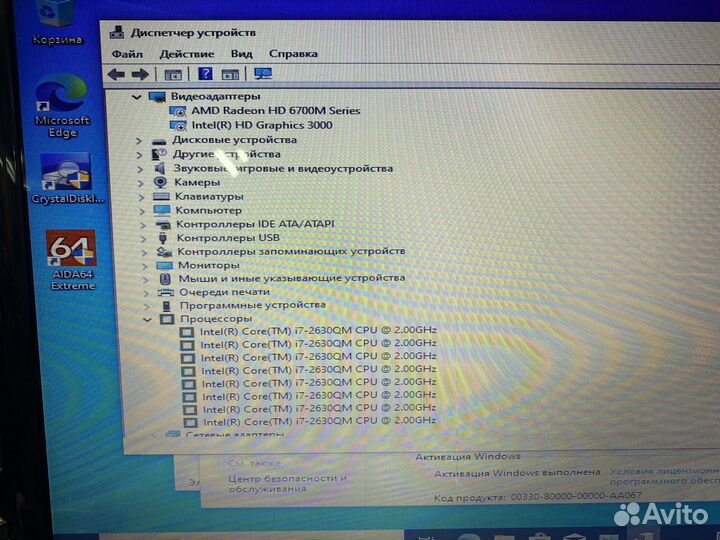Open the CrystalDiskInfo desktop shortcut
720x540 pixels.
[67, 178]
